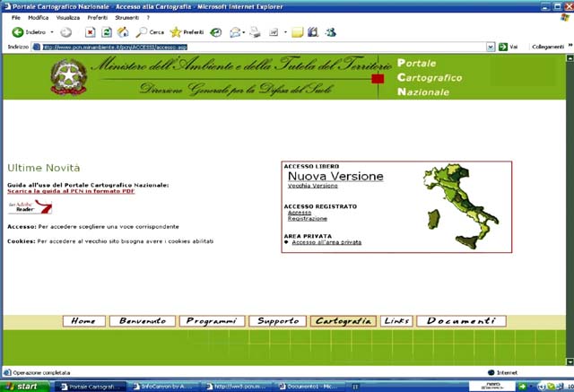Screen dimensions: 574x392
Task: Click the 'Ultime Novità' heading
Action: click(44, 168)
